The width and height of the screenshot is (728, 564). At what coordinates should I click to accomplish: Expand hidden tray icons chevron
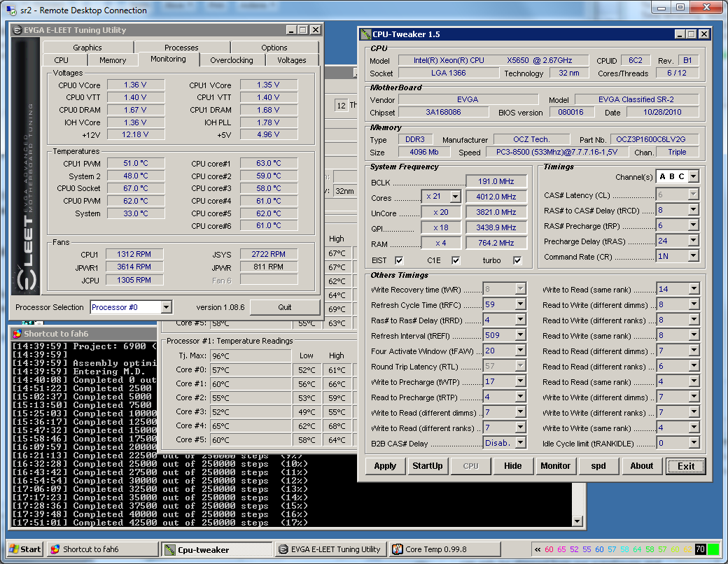pyautogui.click(x=538, y=549)
